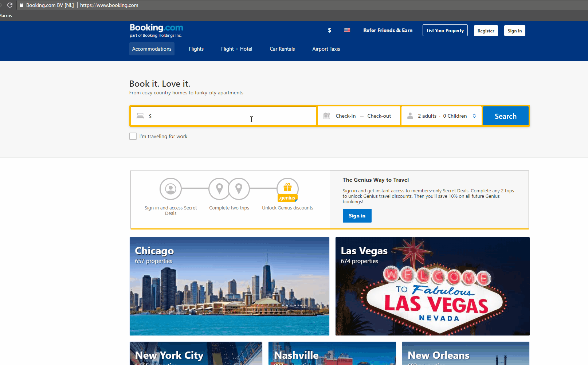Viewport: 588px width, 365px height.
Task: Reload page with browser refresh icon
Action: coord(10,5)
